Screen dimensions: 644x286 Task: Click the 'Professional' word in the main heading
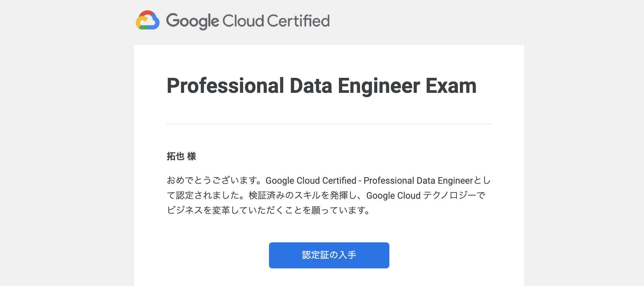click(x=225, y=86)
